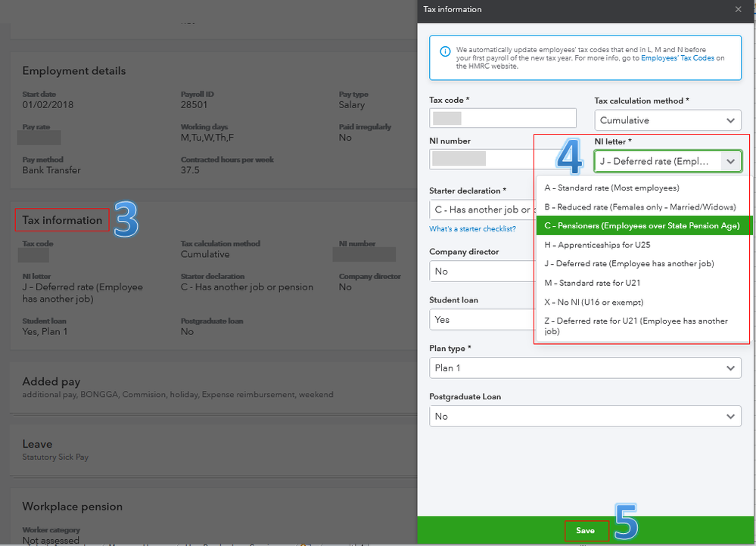Viewport: 756px width, 546px height.
Task: Open the Company director dropdown
Action: [482, 271]
